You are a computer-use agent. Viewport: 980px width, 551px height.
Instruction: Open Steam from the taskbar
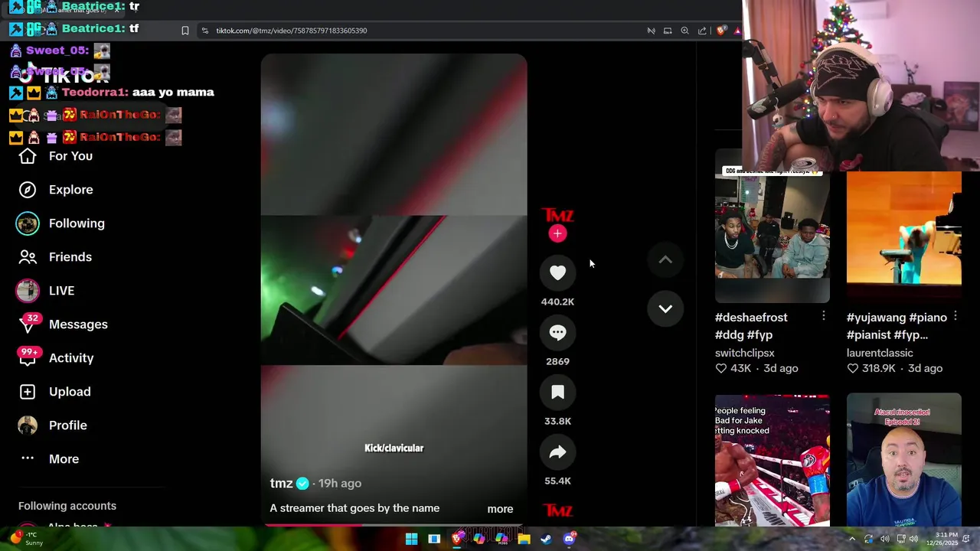point(546,539)
